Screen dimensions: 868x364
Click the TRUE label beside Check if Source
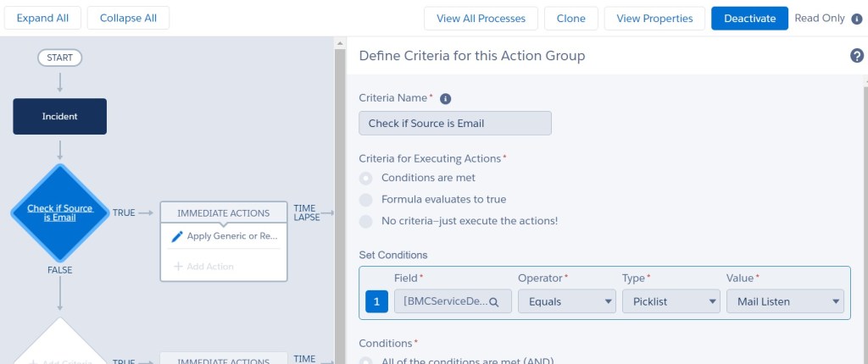124,212
